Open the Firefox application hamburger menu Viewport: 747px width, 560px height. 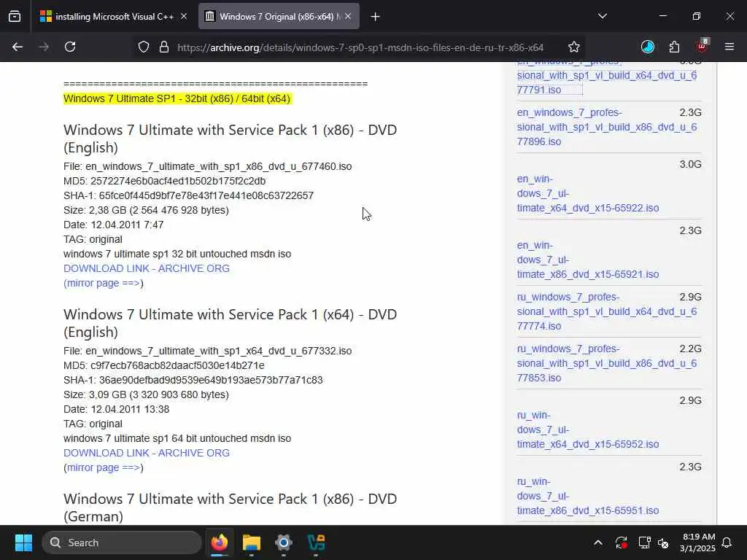click(x=729, y=47)
